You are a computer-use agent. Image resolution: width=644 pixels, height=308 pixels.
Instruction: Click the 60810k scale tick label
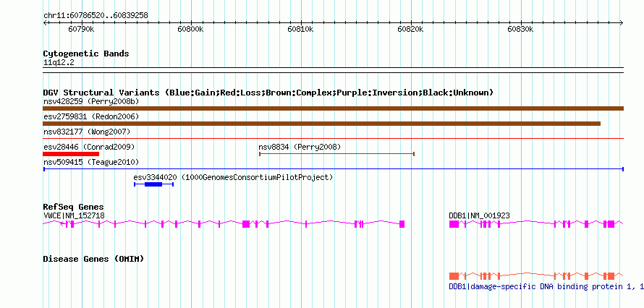pyautogui.click(x=300, y=29)
